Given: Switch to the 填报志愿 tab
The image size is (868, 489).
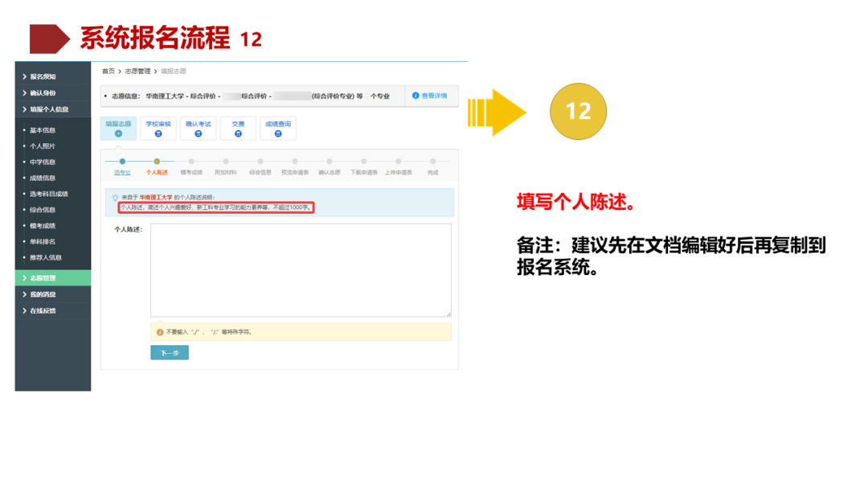Looking at the screenshot, I should (119, 129).
